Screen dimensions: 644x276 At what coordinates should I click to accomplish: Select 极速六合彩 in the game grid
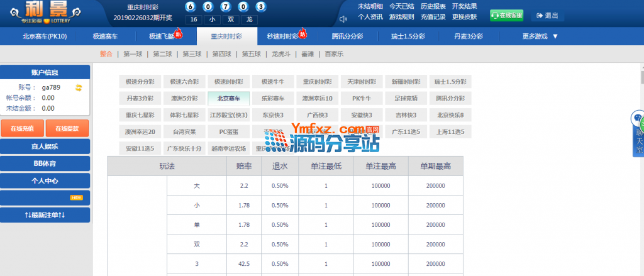[x=184, y=82]
